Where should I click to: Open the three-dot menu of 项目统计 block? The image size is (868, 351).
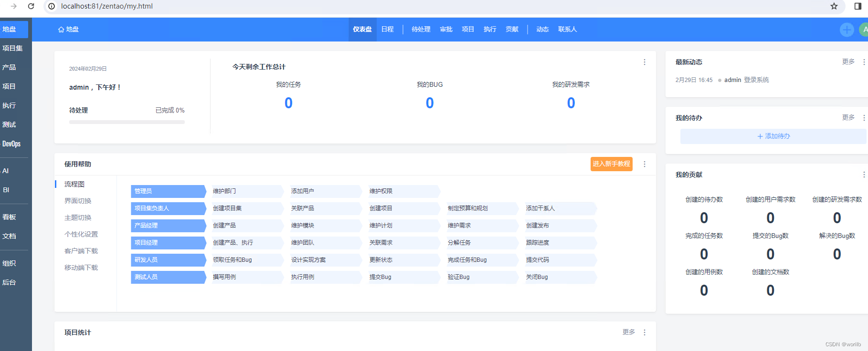tap(645, 332)
